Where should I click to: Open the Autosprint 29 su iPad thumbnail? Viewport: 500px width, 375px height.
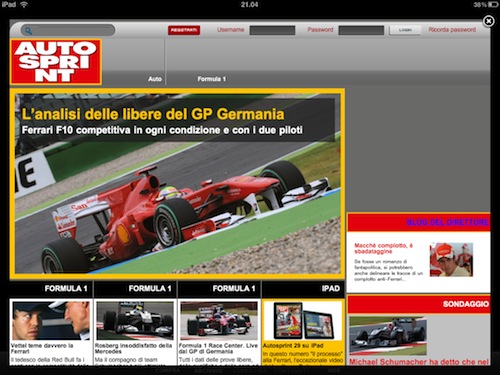click(x=303, y=321)
